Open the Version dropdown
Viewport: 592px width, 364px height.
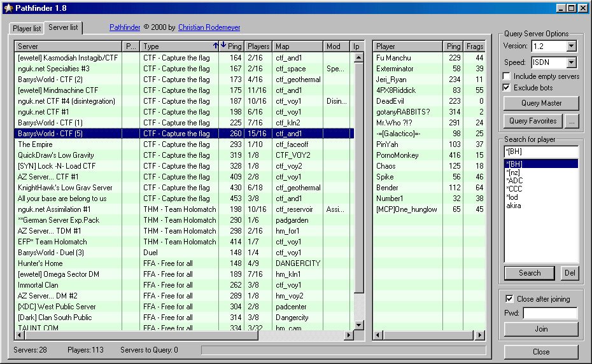point(572,46)
